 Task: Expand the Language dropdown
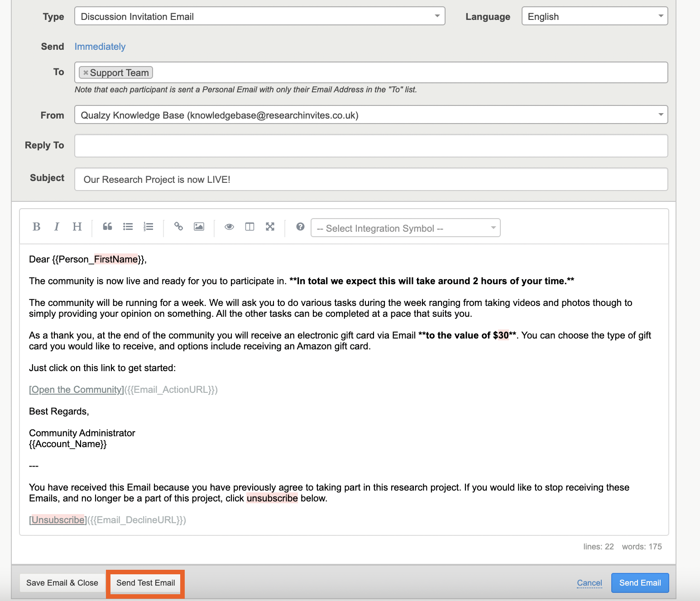point(594,16)
